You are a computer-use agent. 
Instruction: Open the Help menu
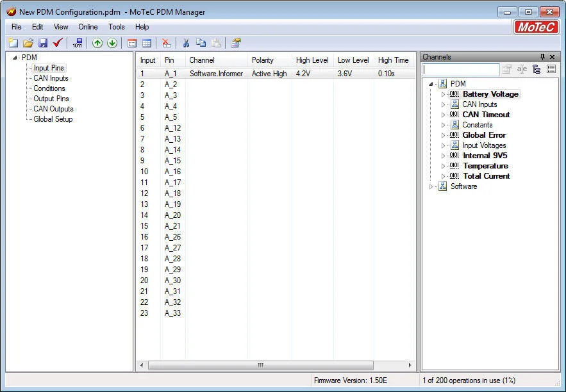[x=142, y=27]
